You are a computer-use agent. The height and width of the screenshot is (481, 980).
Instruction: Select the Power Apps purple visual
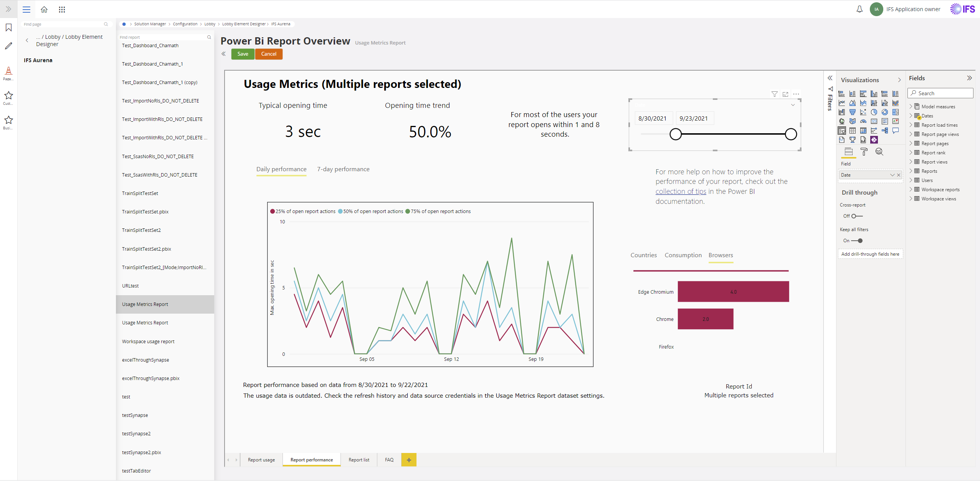coord(874,140)
